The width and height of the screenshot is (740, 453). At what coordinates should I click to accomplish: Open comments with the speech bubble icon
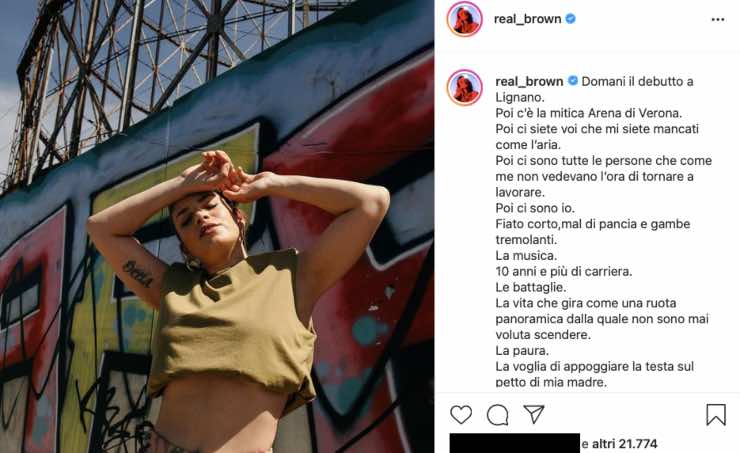coord(497,415)
